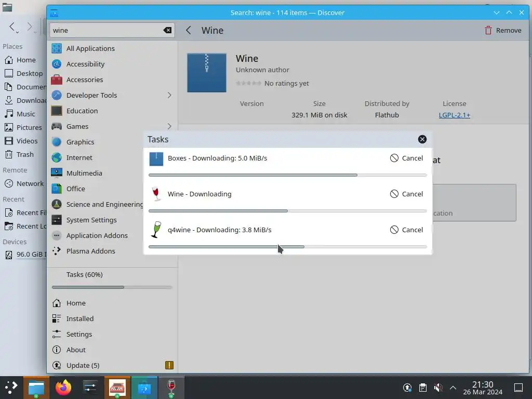Expand Developer Tools subcategories arrow
The width and height of the screenshot is (532, 399).
(x=169, y=96)
